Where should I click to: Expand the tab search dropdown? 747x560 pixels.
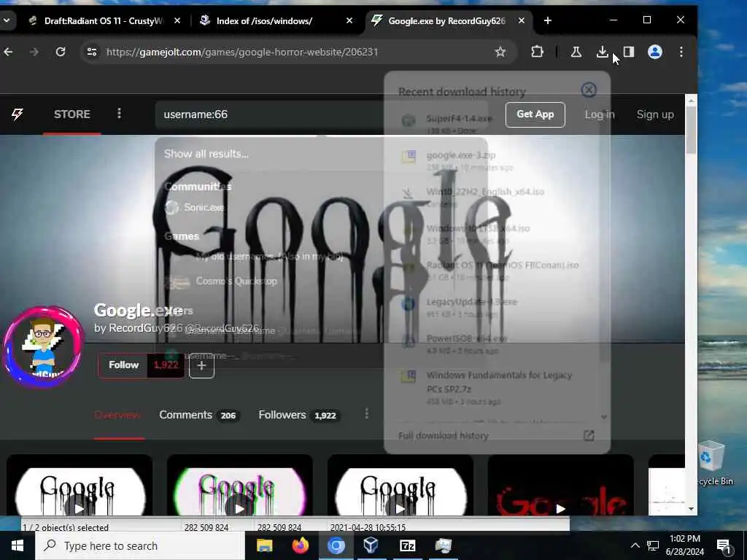[7, 20]
